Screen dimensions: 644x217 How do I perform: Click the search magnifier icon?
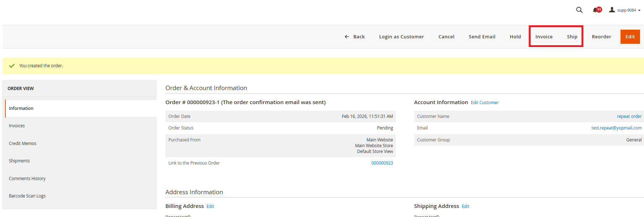(579, 10)
